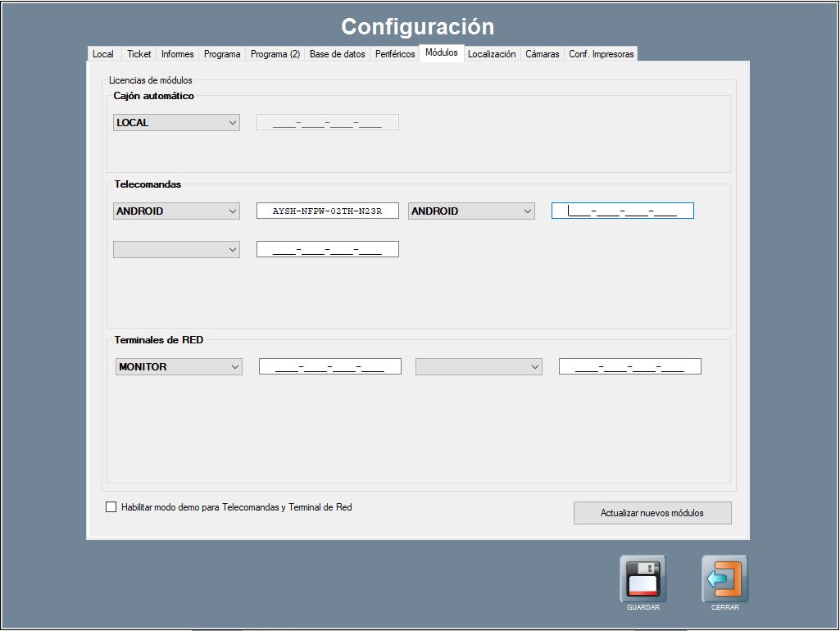Image resolution: width=840 pixels, height=631 pixels.
Task: Open the Conf. Impresoras tab
Action: [x=601, y=54]
